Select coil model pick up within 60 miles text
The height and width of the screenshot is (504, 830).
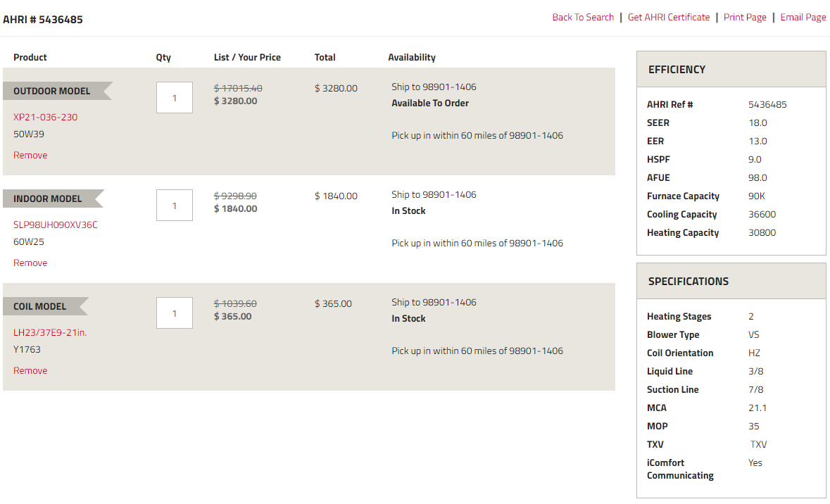pos(477,351)
